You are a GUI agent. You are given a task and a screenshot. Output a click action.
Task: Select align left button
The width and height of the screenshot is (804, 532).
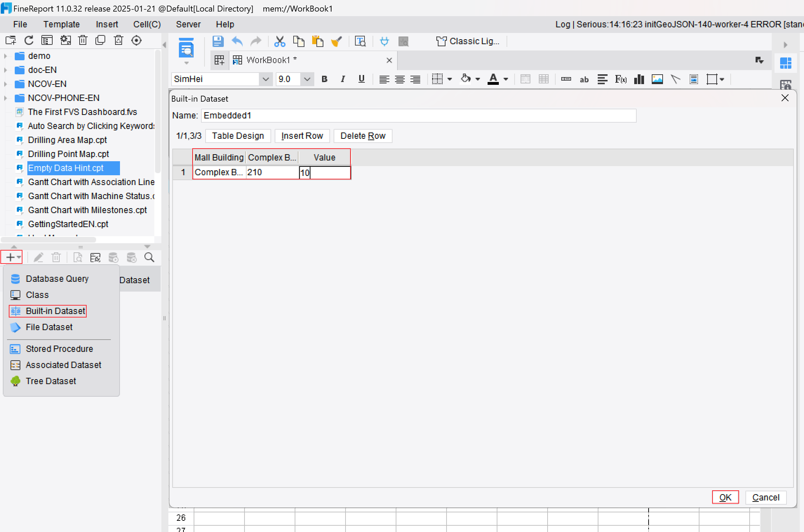(384, 79)
